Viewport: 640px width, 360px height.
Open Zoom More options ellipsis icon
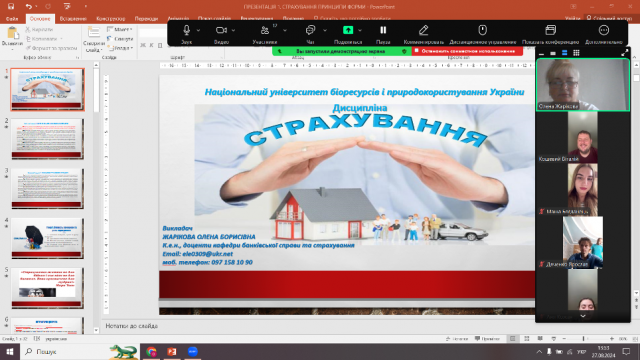604,30
